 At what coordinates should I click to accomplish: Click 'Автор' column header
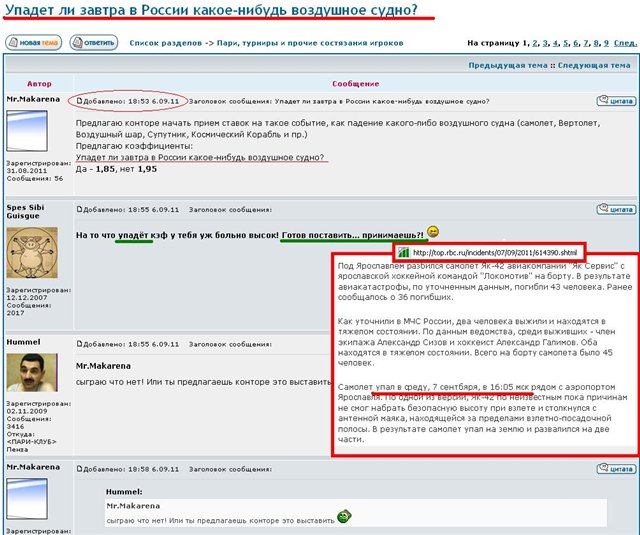(39, 84)
